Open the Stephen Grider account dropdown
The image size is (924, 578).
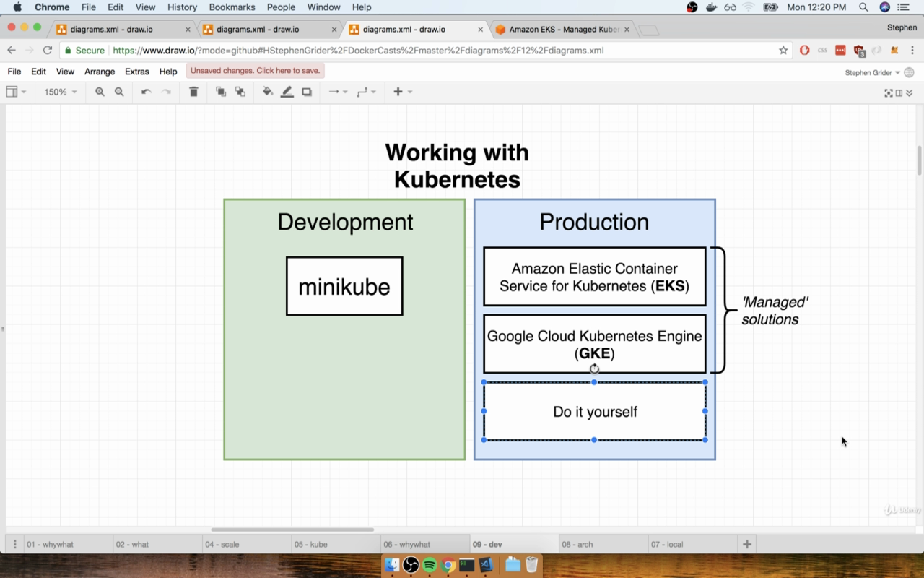click(x=873, y=72)
